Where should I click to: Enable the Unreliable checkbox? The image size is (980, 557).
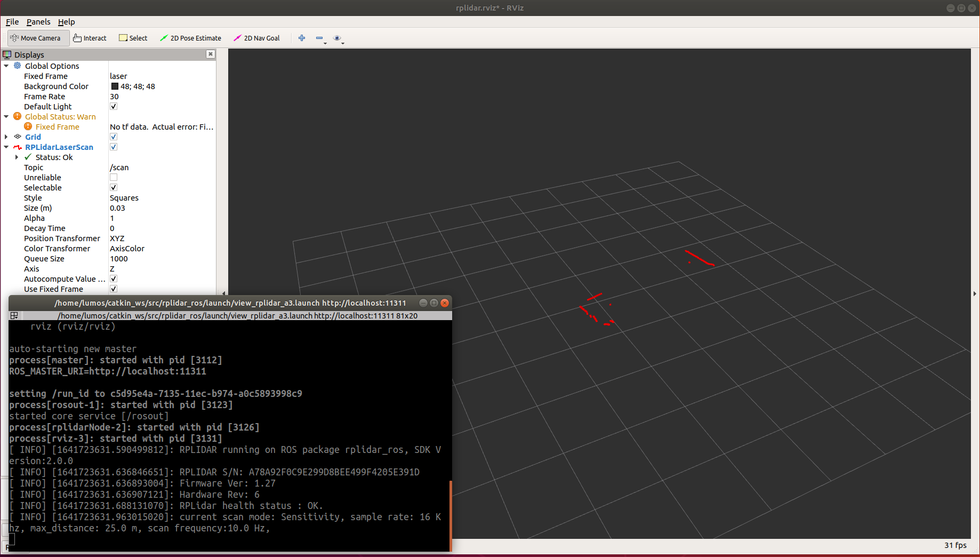click(114, 177)
